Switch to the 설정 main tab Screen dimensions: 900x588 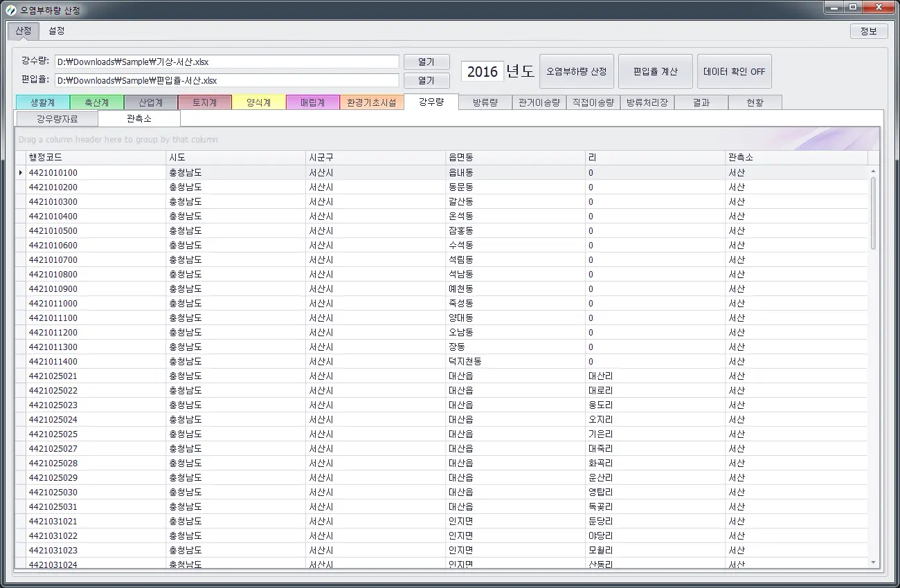57,31
